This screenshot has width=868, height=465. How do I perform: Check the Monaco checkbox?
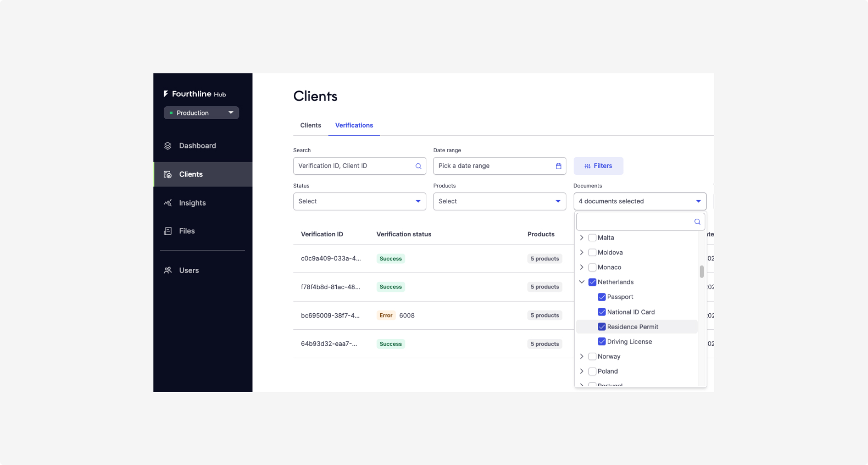point(592,267)
